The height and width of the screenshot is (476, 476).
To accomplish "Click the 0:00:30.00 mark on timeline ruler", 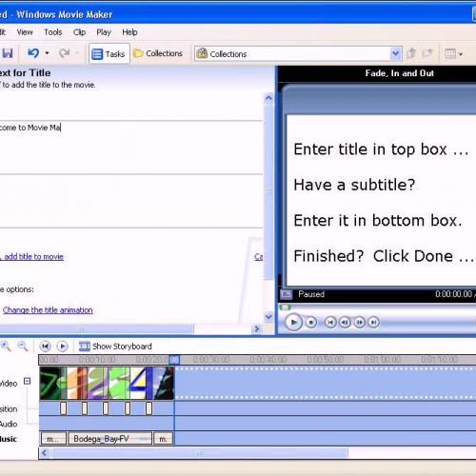I will (x=210, y=360).
